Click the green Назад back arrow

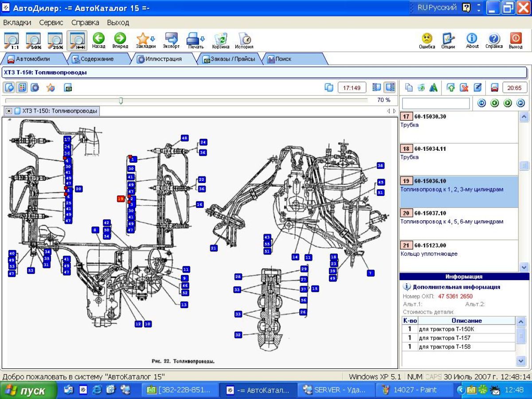pyautogui.click(x=98, y=40)
